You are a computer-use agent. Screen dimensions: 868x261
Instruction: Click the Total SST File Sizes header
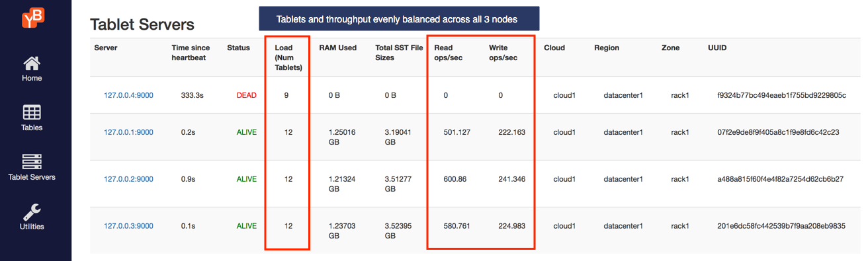click(399, 53)
